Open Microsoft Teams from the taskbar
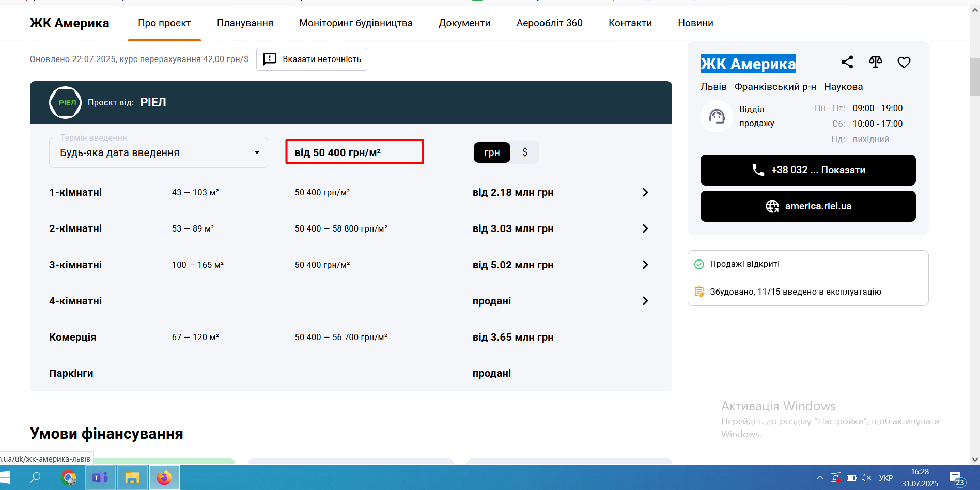This screenshot has width=980, height=490. (100, 478)
